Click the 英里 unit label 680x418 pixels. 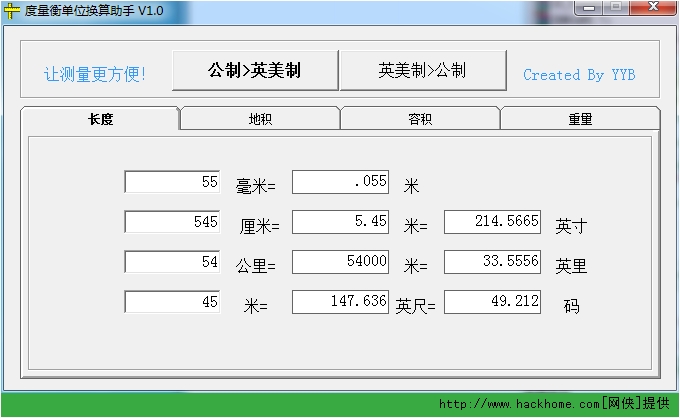(571, 266)
